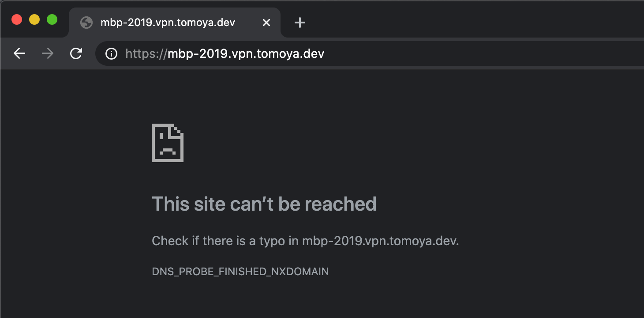Reload the unreachable page
This screenshot has height=318, width=644.
click(76, 54)
